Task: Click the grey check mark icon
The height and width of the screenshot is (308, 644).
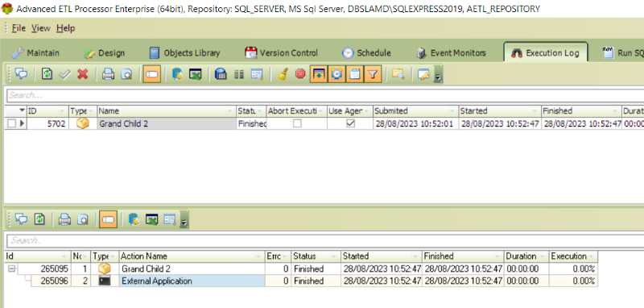Action: point(65,74)
